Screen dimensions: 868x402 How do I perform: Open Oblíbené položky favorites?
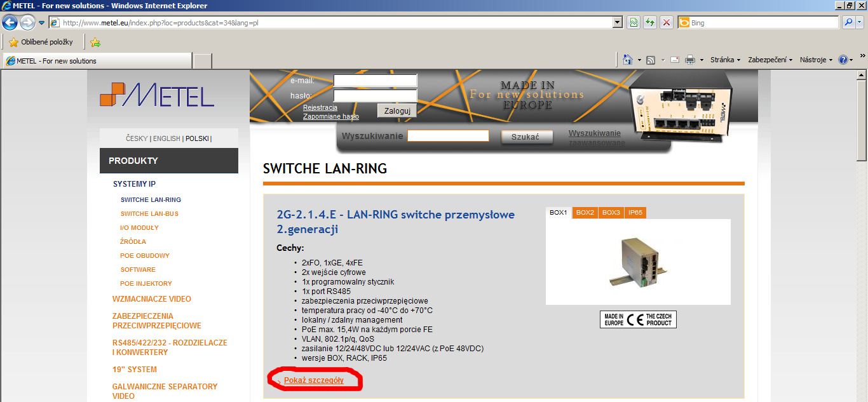point(41,43)
